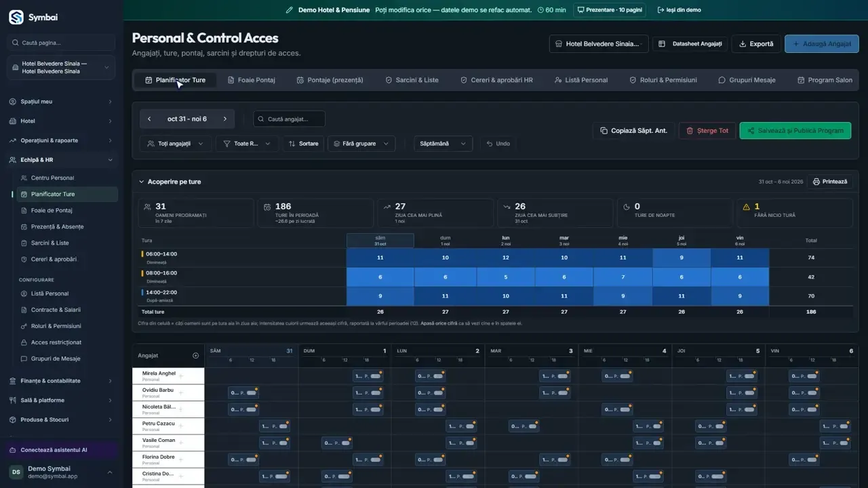Open Sarcini & Liste tab
Viewport: 868px width, 488px height.
pyautogui.click(x=412, y=80)
